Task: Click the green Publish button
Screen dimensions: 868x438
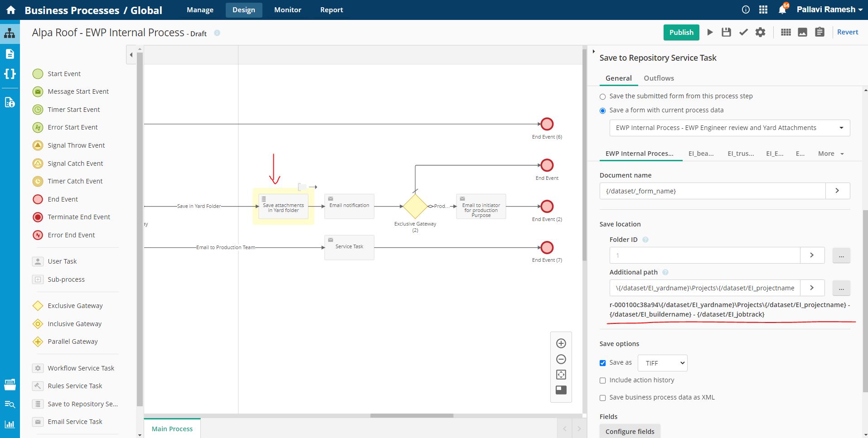Action: click(x=681, y=32)
